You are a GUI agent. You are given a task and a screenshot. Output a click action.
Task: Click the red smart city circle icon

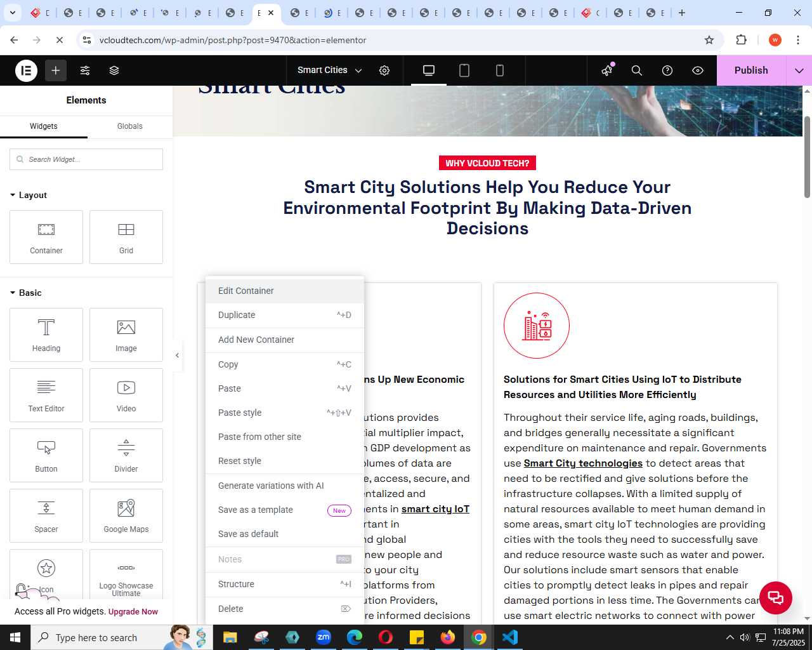pyautogui.click(x=537, y=326)
